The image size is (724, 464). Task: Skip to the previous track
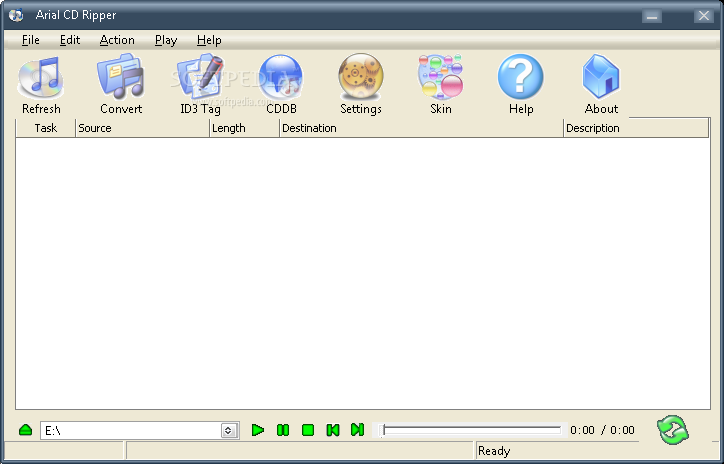tap(333, 430)
